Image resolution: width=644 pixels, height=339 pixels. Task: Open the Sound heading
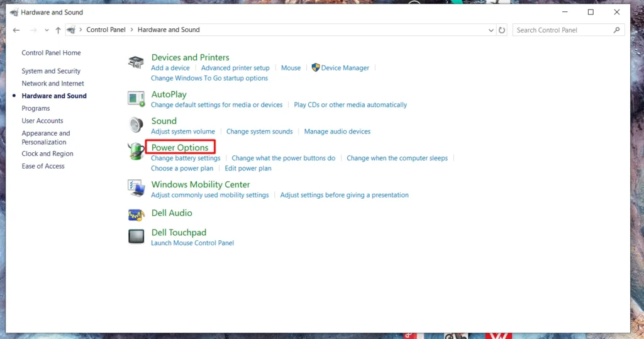tap(164, 121)
